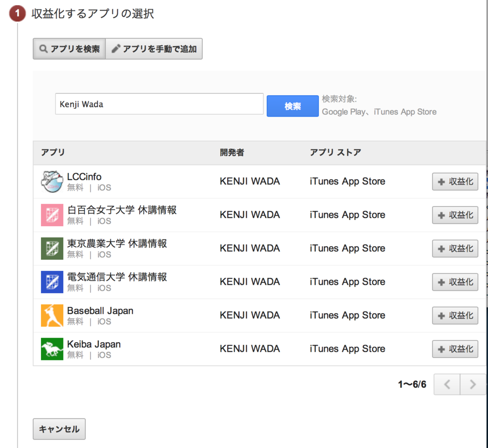
Task: Click the green 東京農業大学 app icon
Action: click(x=52, y=249)
